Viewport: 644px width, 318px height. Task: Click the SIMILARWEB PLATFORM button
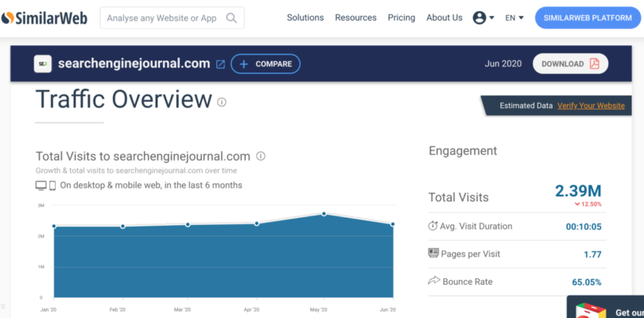[x=588, y=17]
